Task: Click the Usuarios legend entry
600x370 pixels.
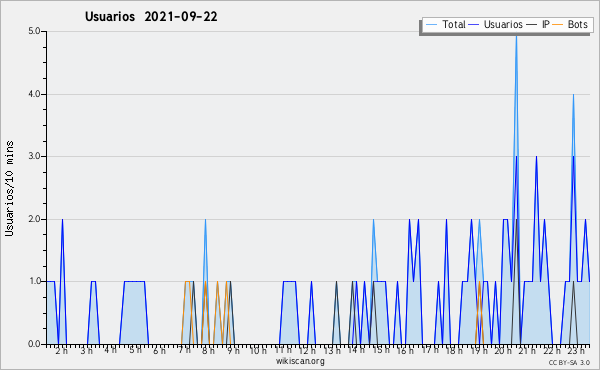Action: pos(496,24)
